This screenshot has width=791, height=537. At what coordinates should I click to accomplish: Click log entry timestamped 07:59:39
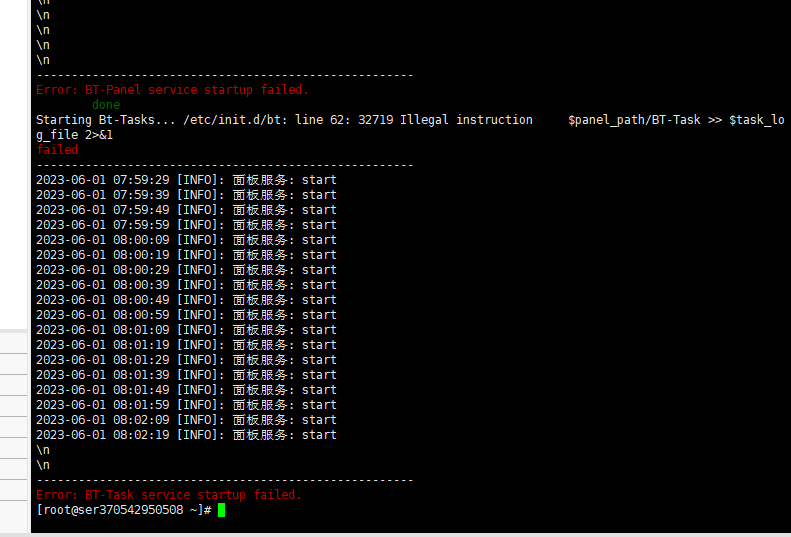click(x=186, y=195)
